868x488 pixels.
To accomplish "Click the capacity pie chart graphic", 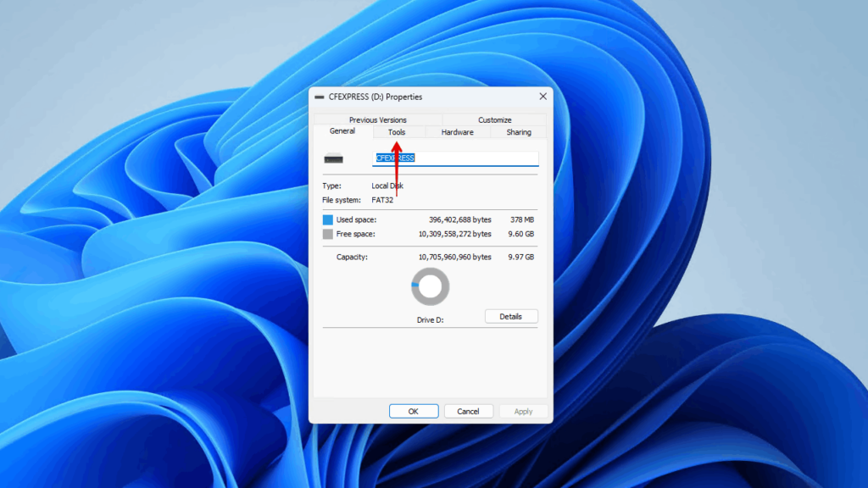I will tap(429, 286).
